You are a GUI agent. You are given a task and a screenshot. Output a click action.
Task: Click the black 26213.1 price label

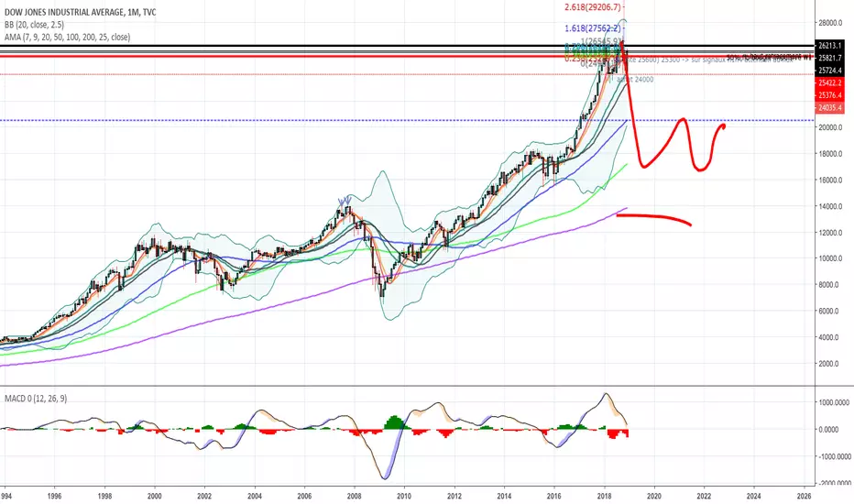pos(829,46)
